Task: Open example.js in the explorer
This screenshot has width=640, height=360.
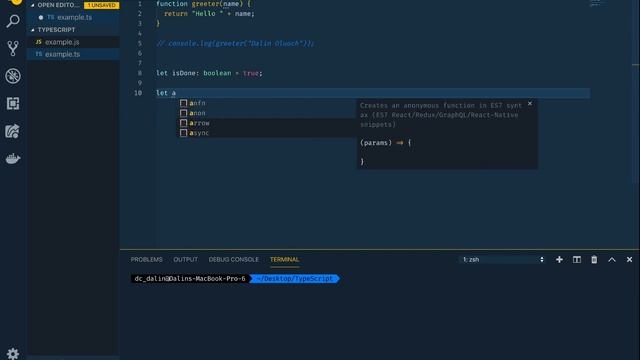Action: point(73,42)
